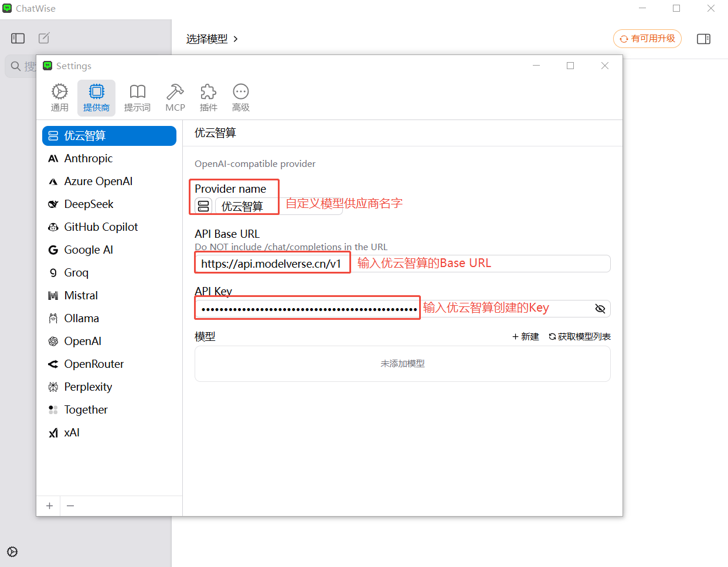Open the MCP settings tab
The image size is (728, 567).
coord(175,98)
